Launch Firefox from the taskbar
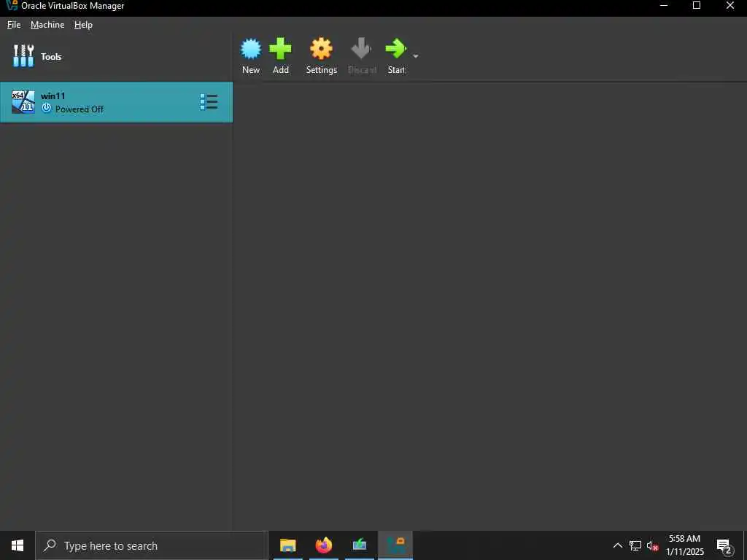 pyautogui.click(x=324, y=545)
